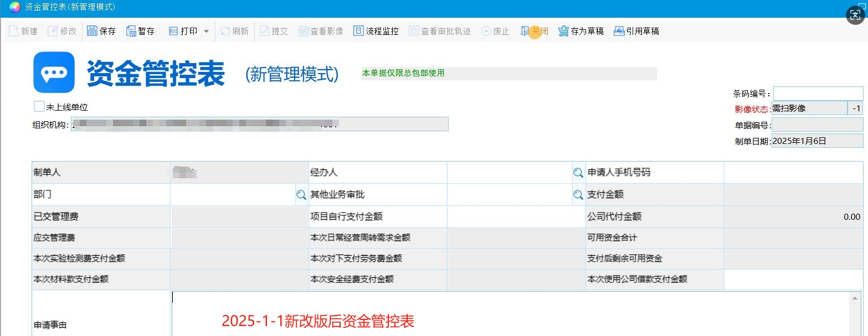Save as draft (存为草稿)

[563, 31]
